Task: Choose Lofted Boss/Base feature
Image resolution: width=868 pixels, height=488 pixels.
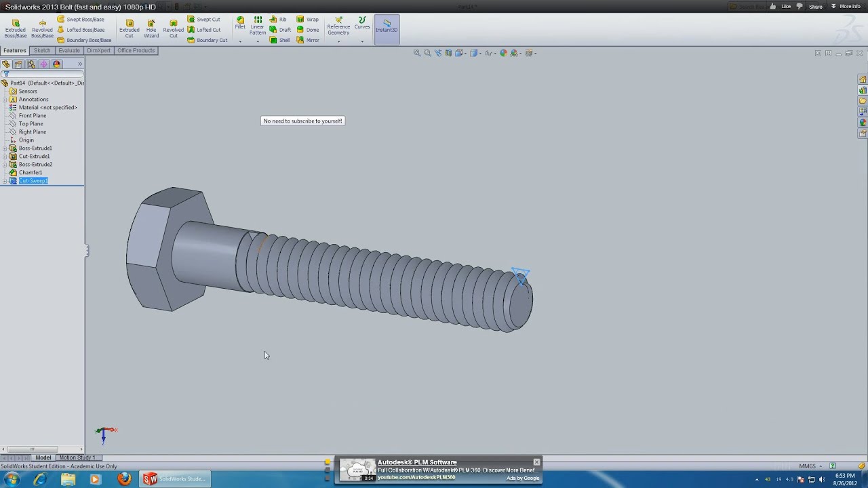Action: coord(81,30)
